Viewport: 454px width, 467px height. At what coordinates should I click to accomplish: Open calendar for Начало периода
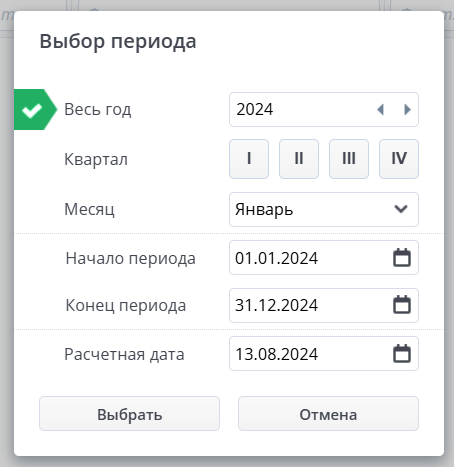(x=402, y=258)
